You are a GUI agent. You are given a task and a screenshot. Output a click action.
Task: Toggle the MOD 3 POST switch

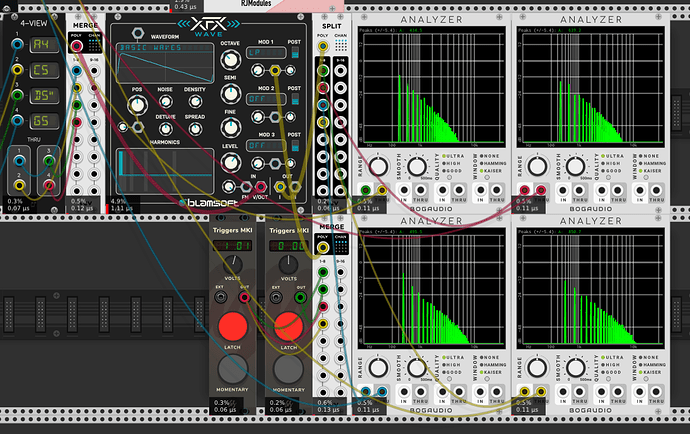(x=295, y=145)
